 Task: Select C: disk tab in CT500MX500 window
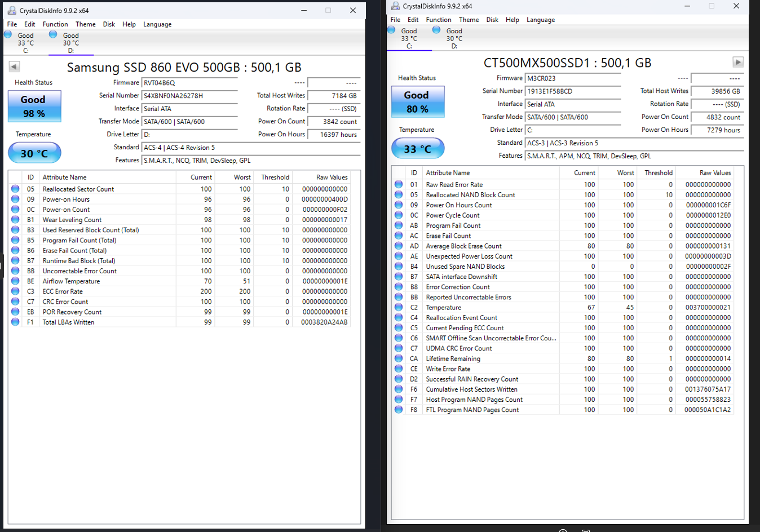coord(409,38)
